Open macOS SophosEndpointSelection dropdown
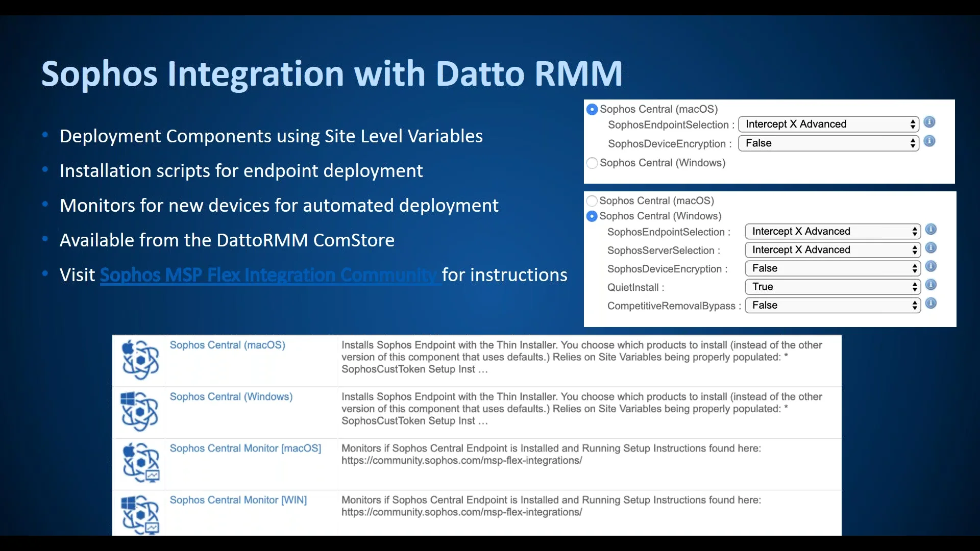This screenshot has width=980, height=551. 828,124
